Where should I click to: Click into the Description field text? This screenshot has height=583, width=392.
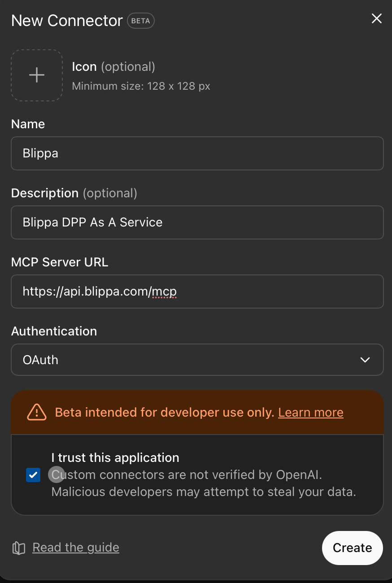(x=197, y=222)
